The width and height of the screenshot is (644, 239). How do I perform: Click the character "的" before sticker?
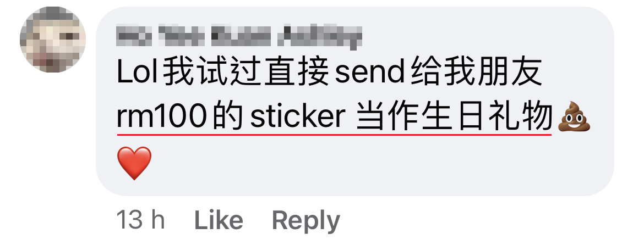(227, 117)
